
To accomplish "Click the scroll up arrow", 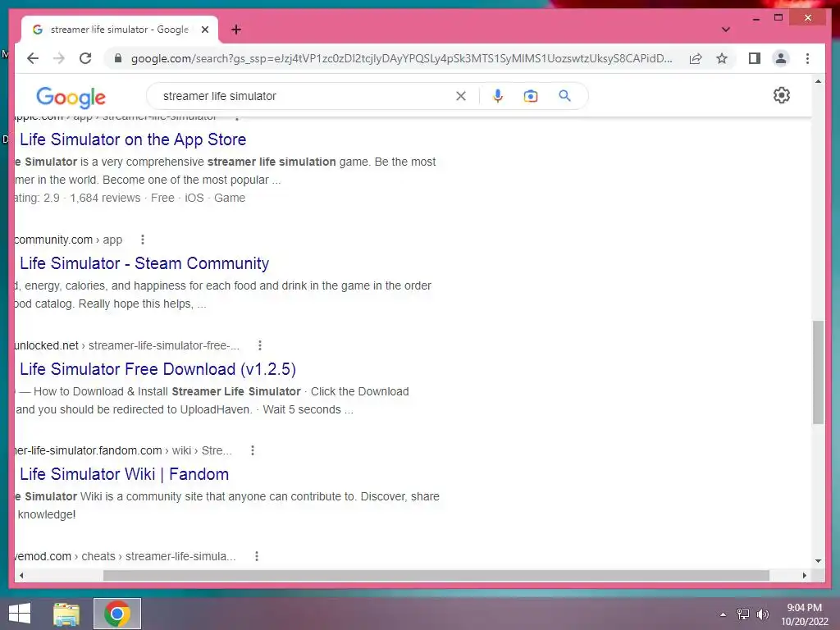I will [818, 81].
